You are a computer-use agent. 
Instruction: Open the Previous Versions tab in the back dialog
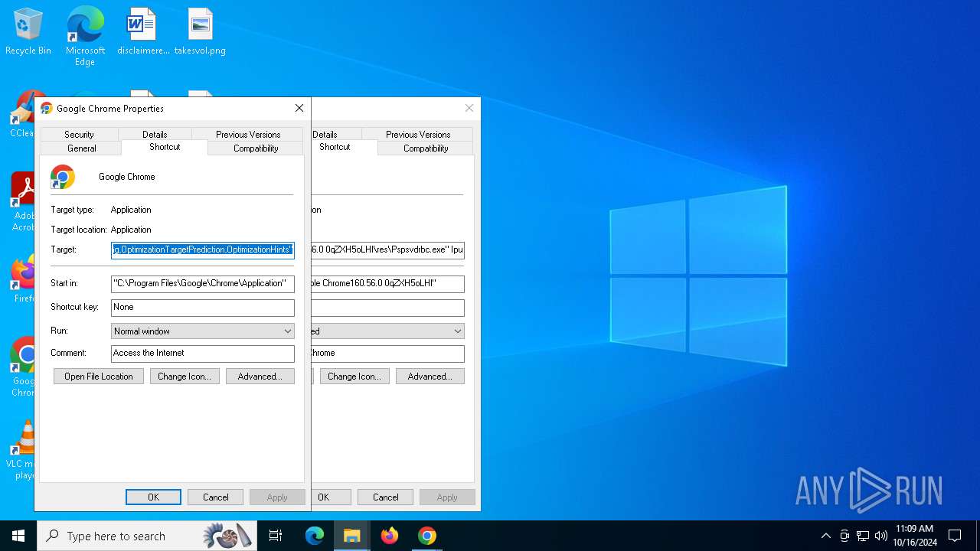coord(418,134)
